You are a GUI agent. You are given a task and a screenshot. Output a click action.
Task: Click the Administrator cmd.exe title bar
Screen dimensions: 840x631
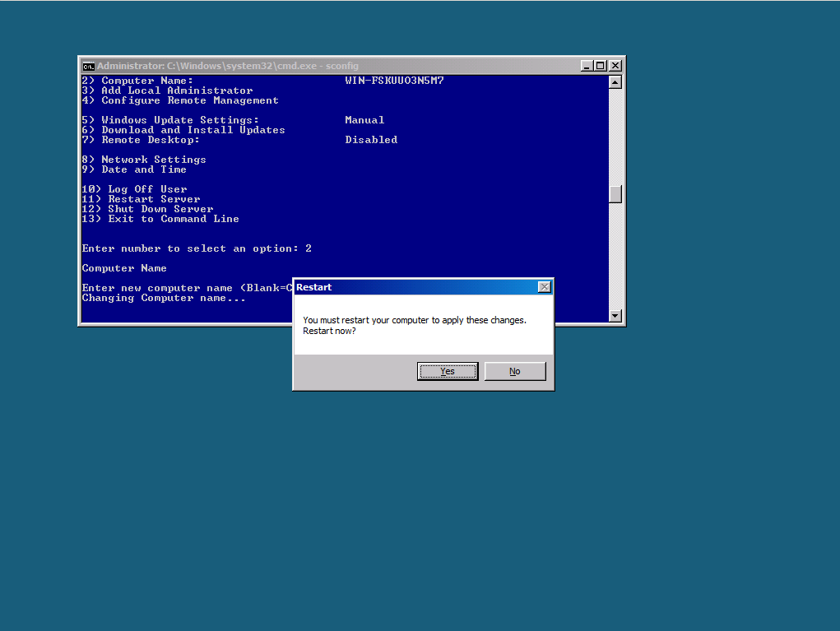pyautogui.click(x=329, y=66)
